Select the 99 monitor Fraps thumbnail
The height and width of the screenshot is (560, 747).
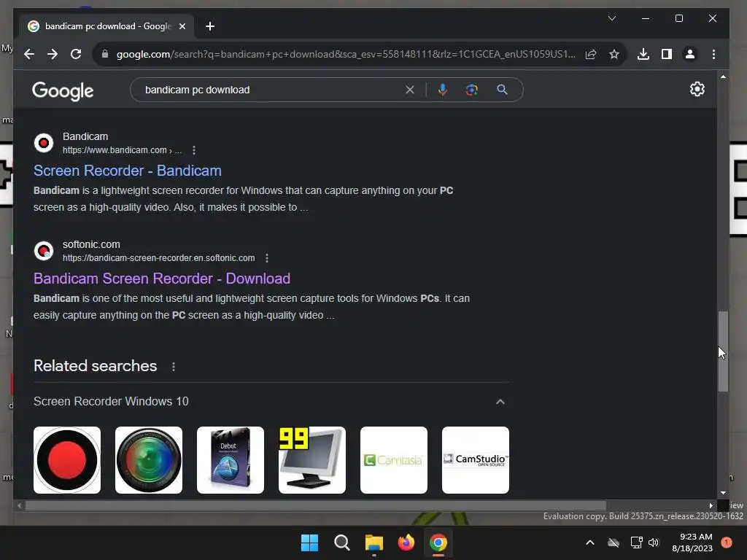(x=312, y=460)
